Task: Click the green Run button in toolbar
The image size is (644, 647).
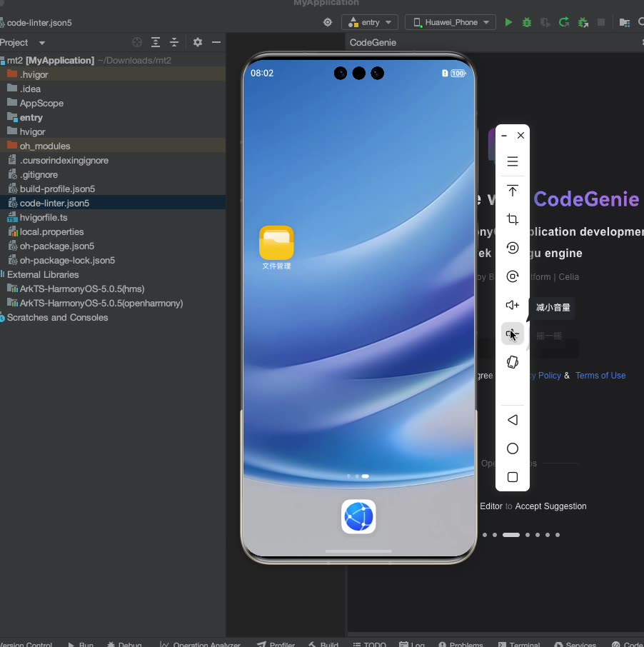Action: point(508,22)
